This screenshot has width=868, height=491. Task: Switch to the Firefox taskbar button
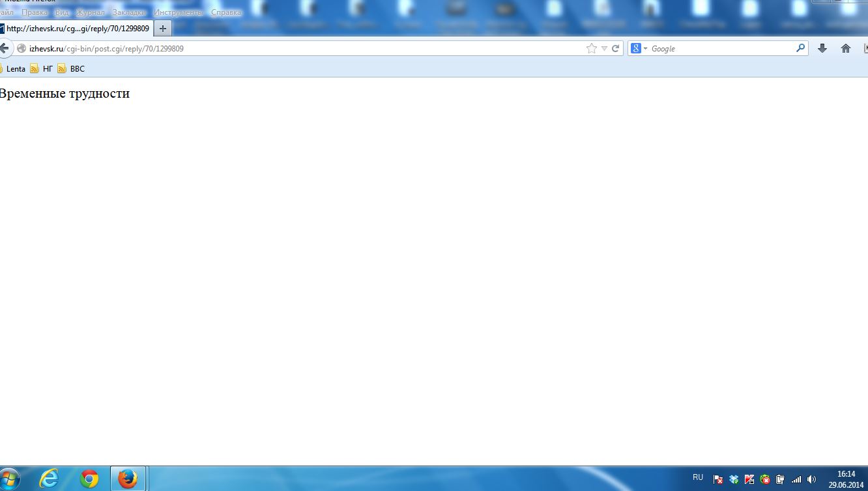pyautogui.click(x=128, y=479)
